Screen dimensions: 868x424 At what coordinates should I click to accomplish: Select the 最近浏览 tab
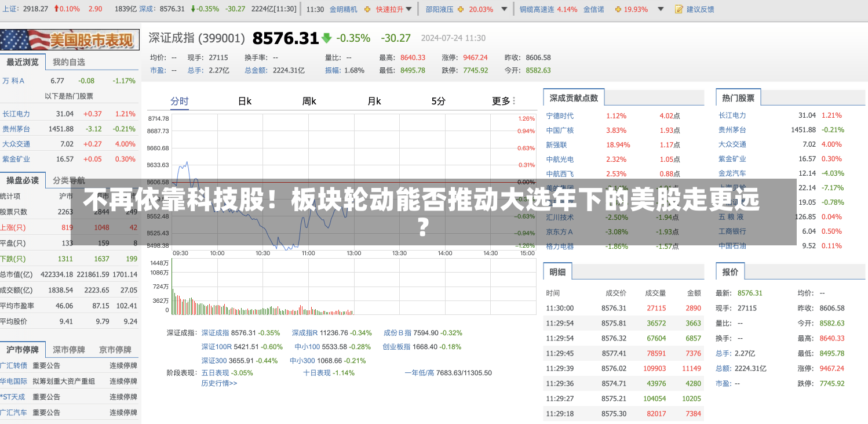pyautogui.click(x=23, y=62)
